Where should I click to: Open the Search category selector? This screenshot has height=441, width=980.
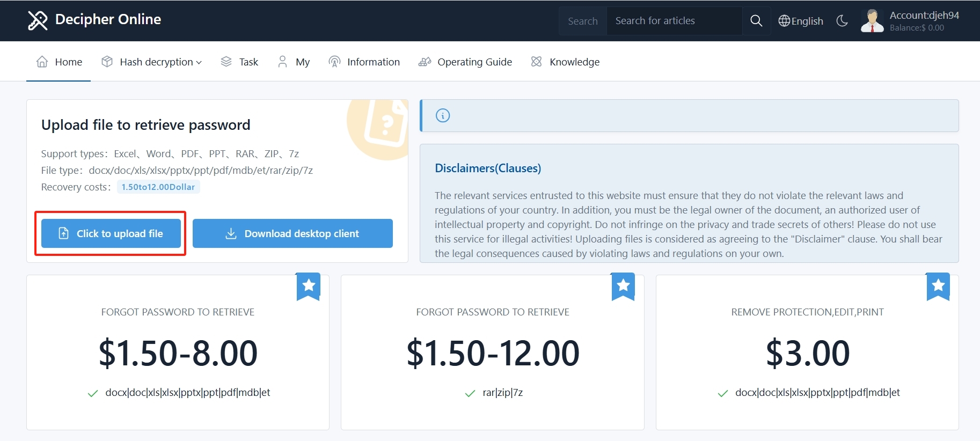point(583,21)
